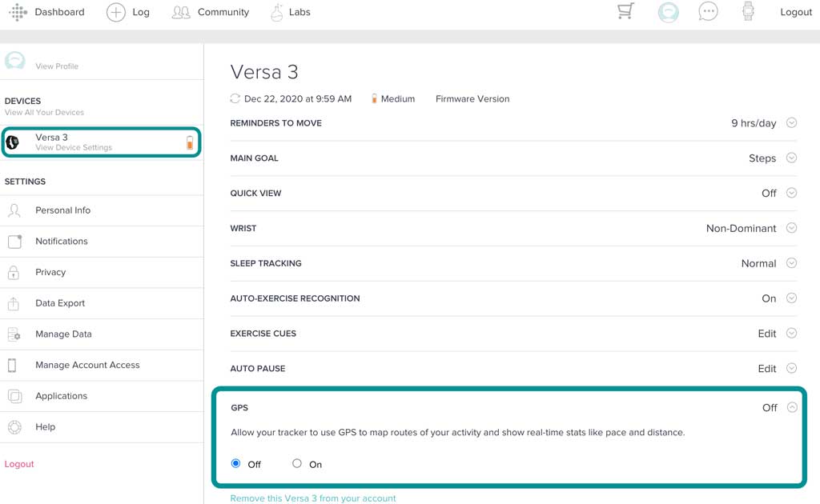Collapse the GPS setting section
This screenshot has width=820, height=504.
click(x=791, y=407)
